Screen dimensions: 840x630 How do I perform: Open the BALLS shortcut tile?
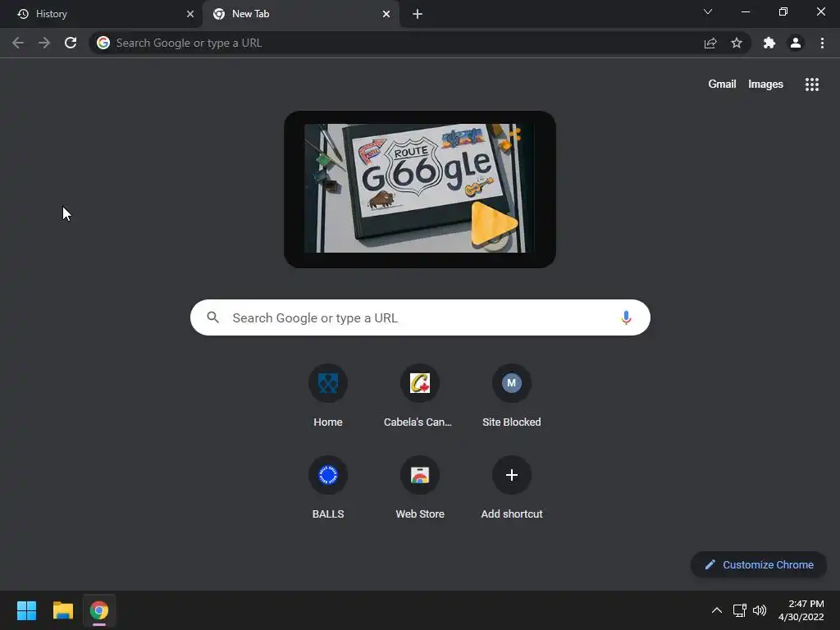tap(328, 488)
